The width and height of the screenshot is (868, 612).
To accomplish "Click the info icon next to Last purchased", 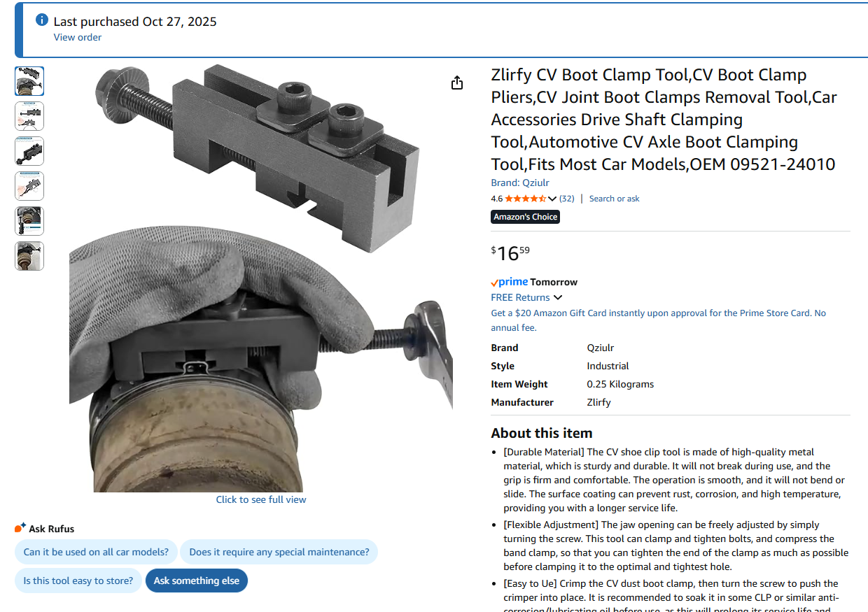I will 42,20.
